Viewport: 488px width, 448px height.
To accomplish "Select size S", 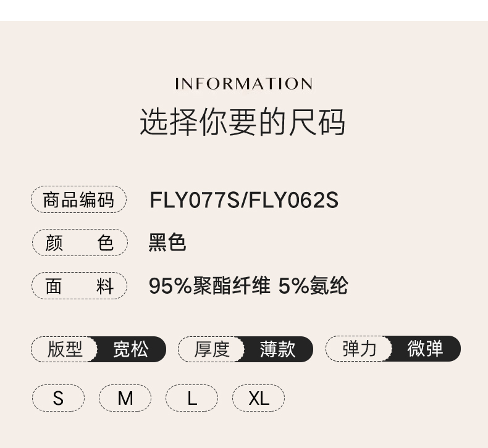I will click(x=58, y=398).
